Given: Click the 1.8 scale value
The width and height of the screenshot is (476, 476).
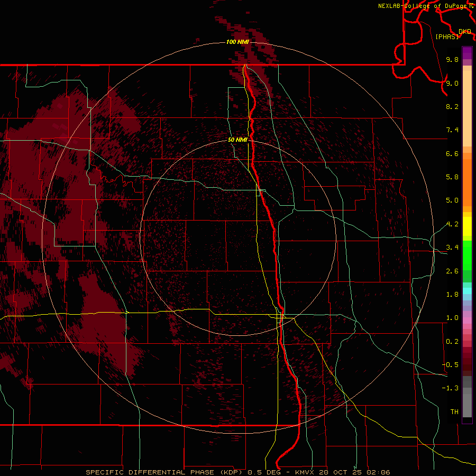Looking at the screenshot, I should (x=452, y=295).
